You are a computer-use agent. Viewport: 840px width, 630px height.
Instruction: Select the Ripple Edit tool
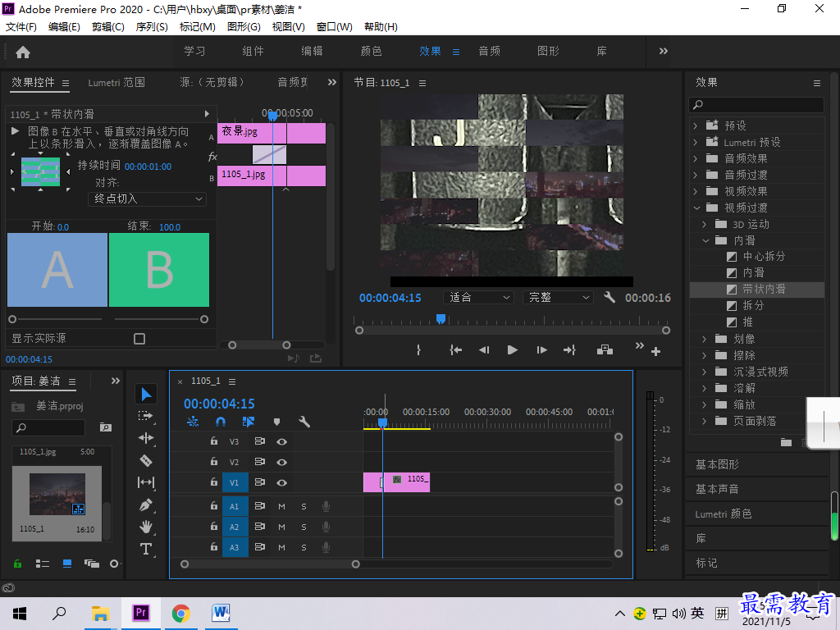point(146,438)
